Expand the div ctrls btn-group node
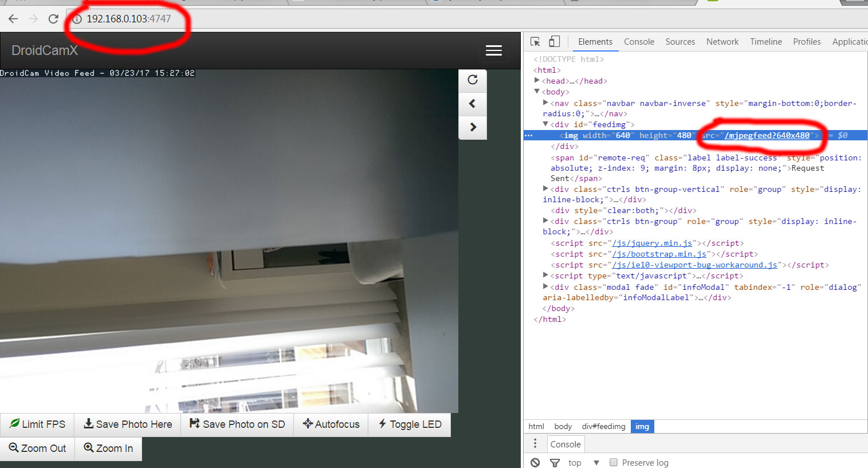Image resolution: width=868 pixels, height=468 pixels. click(545, 221)
